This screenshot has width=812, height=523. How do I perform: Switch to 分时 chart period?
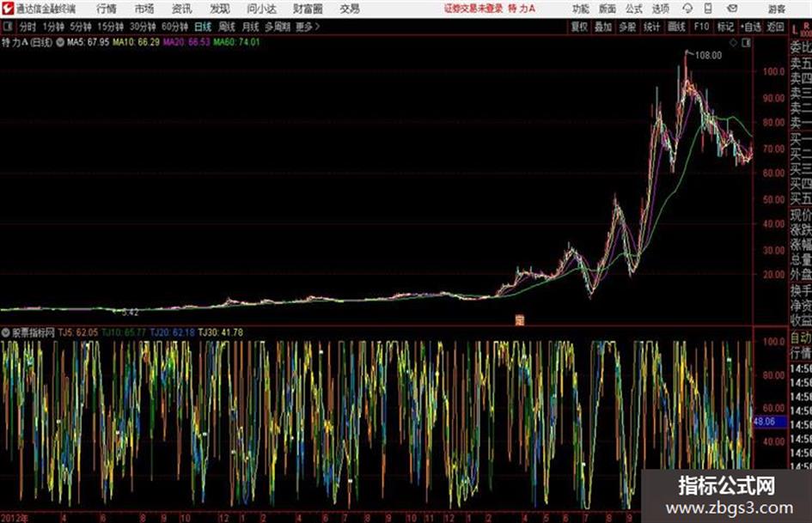pos(27,27)
